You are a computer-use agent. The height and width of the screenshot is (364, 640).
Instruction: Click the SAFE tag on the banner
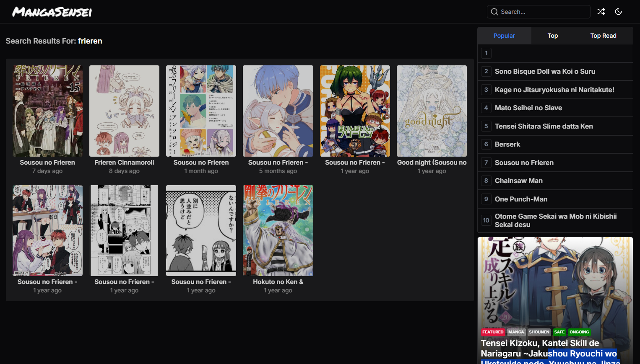point(559,332)
